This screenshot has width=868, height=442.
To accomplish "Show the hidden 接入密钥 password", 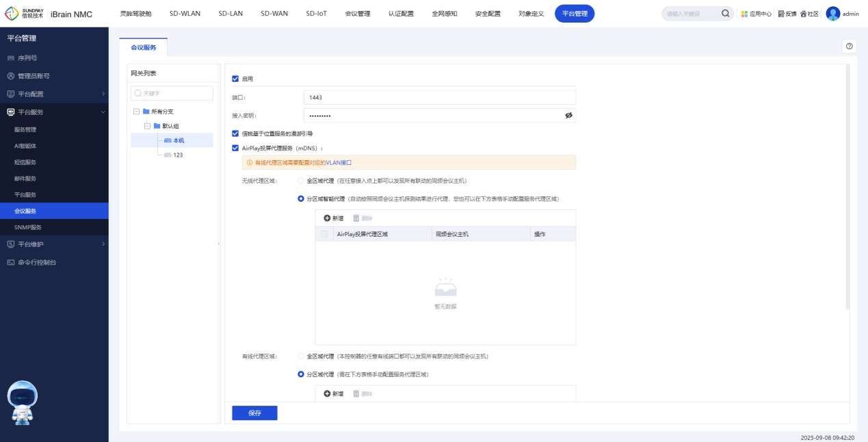I will [x=568, y=116].
